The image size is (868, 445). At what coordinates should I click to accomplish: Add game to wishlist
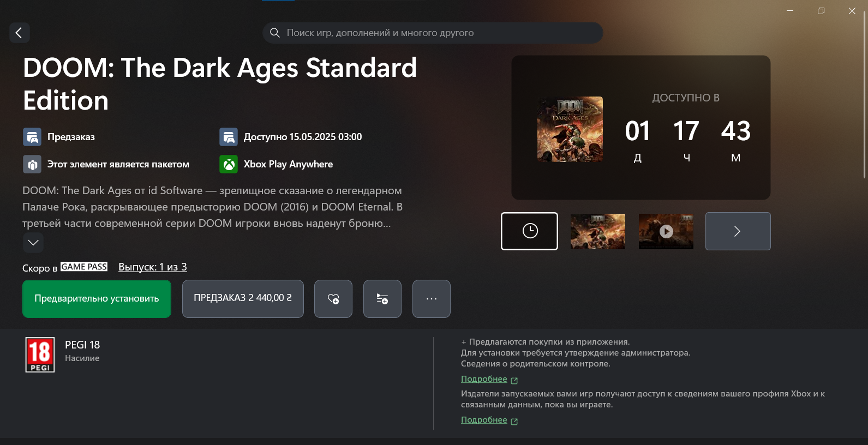tap(333, 299)
